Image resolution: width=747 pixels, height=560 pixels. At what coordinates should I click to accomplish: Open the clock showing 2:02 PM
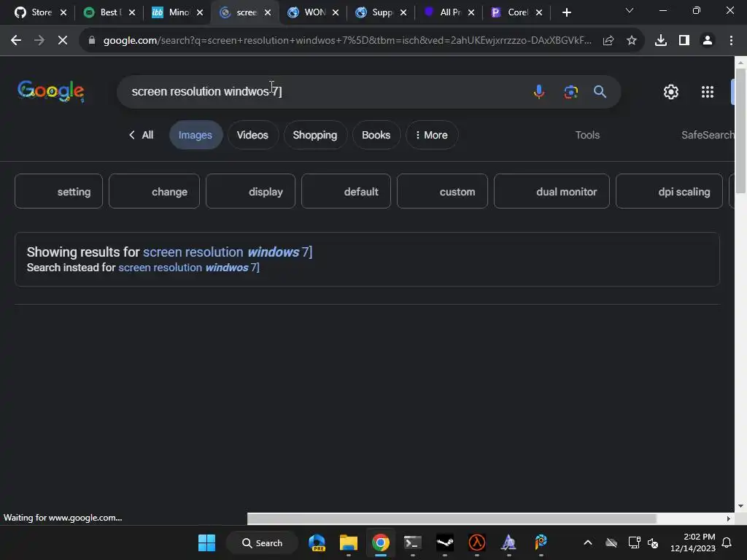tap(693, 542)
